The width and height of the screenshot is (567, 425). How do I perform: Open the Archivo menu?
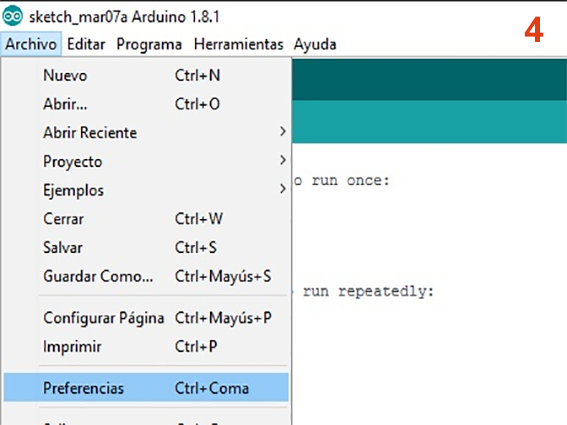(31, 44)
